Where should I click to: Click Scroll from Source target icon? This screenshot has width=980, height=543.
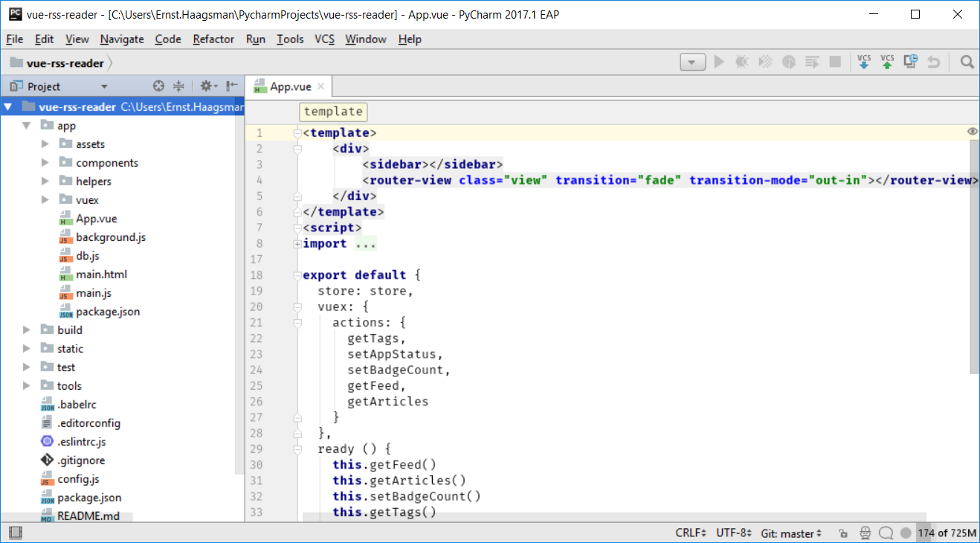158,86
